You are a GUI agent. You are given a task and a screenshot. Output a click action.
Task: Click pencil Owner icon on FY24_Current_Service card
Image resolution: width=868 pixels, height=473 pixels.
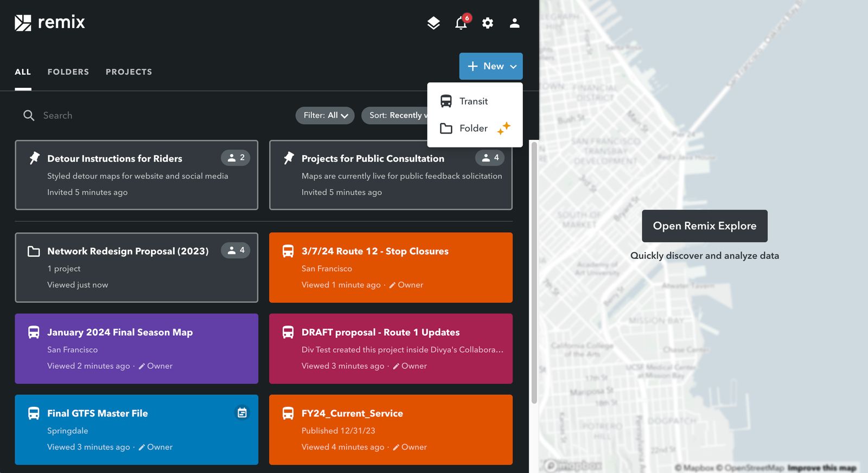tap(396, 447)
